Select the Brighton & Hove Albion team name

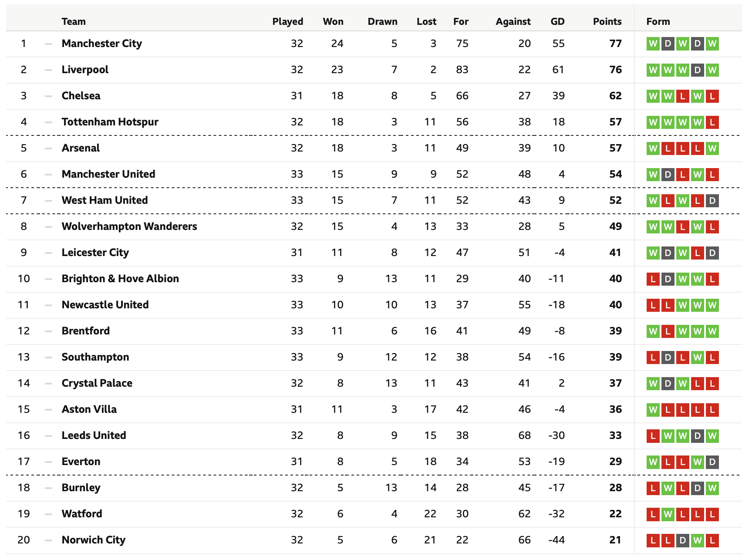point(120,279)
